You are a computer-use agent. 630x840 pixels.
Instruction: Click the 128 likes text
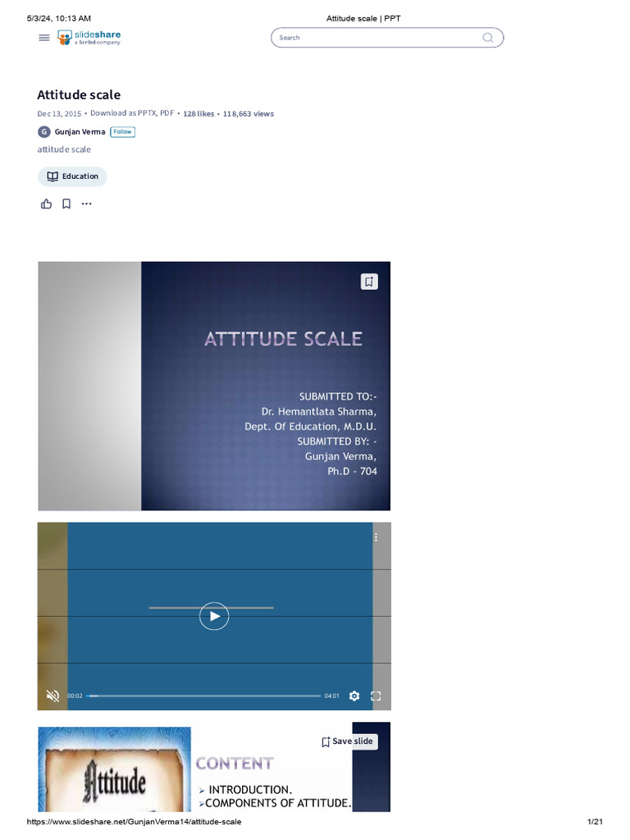click(x=199, y=114)
